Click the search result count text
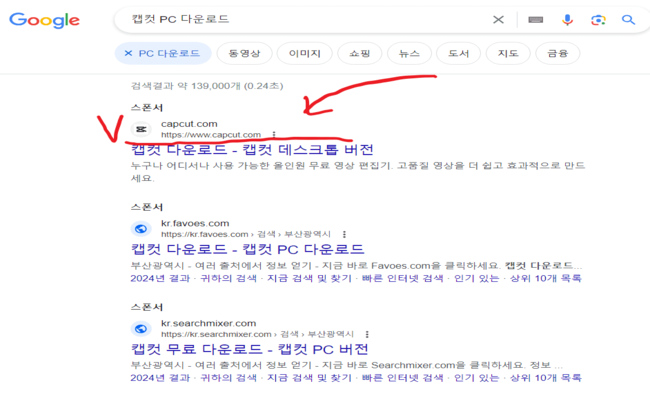Screen dimensions: 650x400 click(207, 86)
